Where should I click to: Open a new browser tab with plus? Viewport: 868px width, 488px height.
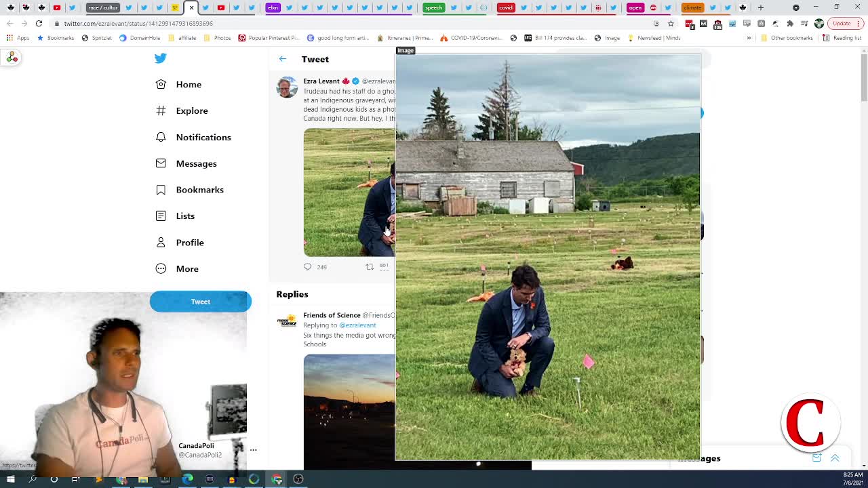tap(760, 7)
